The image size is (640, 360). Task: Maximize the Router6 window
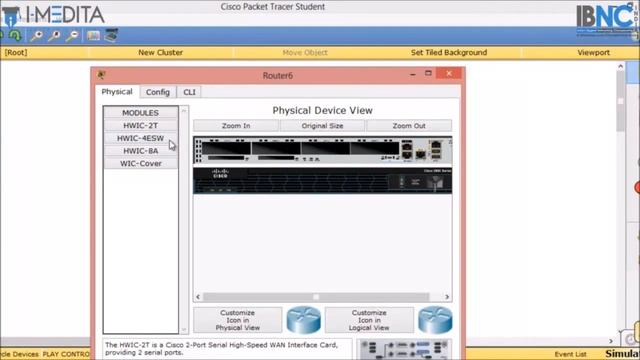point(428,73)
